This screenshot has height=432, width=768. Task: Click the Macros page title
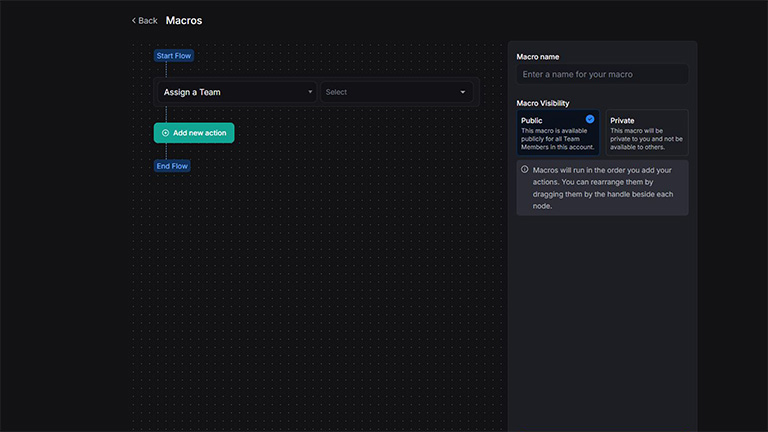184,21
